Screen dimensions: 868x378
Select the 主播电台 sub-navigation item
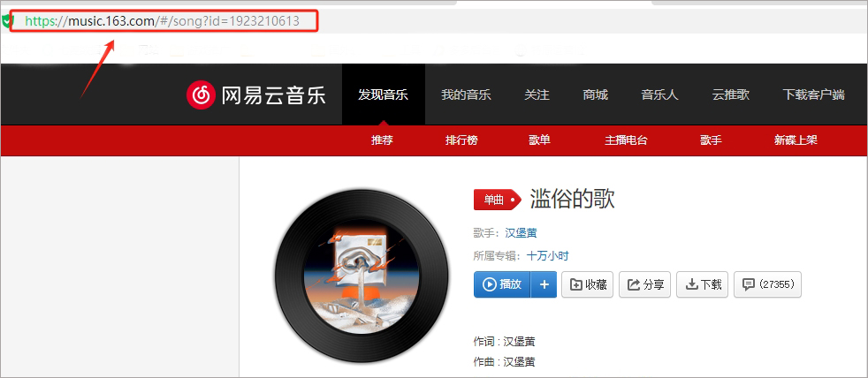626,140
